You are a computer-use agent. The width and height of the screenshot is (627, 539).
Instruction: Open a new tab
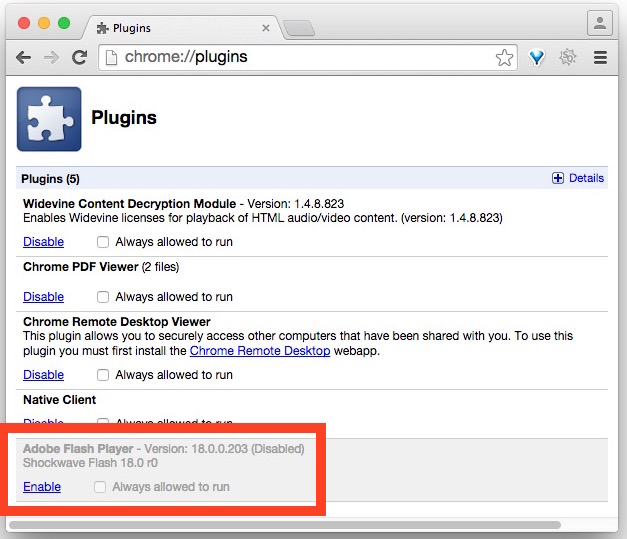pyautogui.click(x=297, y=27)
